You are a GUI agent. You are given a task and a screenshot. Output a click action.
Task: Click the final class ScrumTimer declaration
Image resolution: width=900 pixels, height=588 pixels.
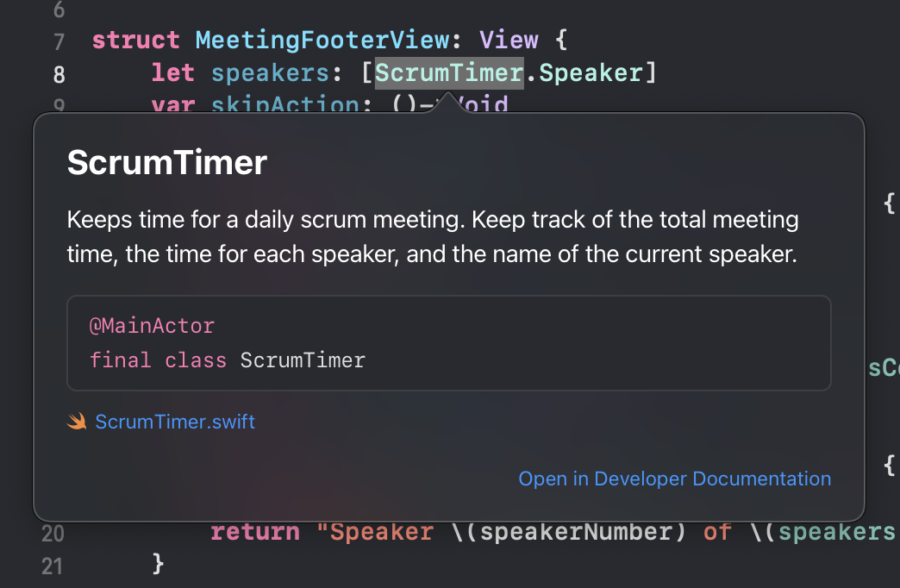[228, 360]
